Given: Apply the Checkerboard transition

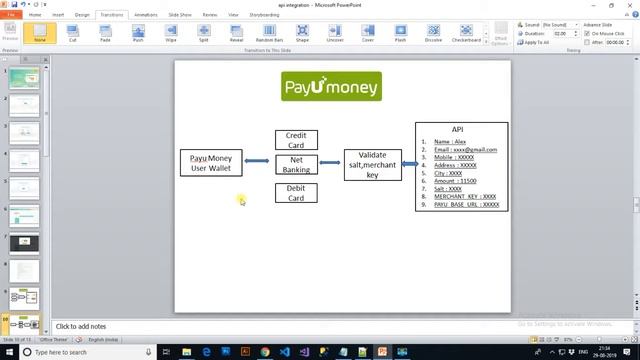Looking at the screenshot, I should 466,33.
